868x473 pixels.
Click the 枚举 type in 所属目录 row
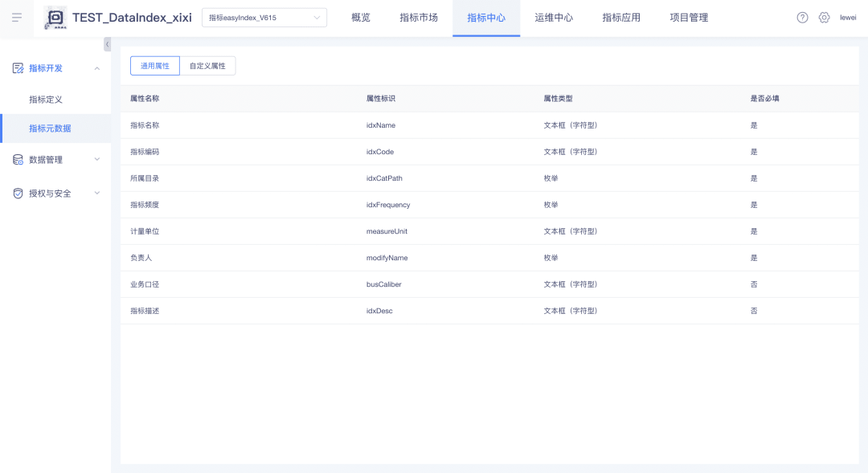pyautogui.click(x=551, y=178)
